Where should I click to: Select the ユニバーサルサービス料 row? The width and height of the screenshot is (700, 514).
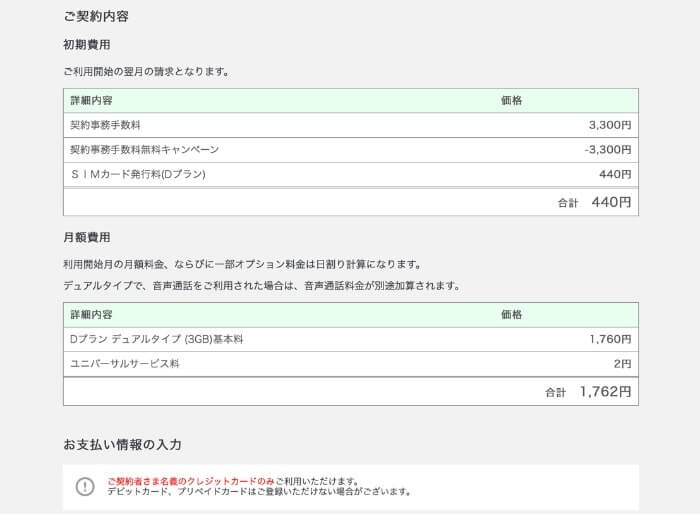tap(351, 364)
